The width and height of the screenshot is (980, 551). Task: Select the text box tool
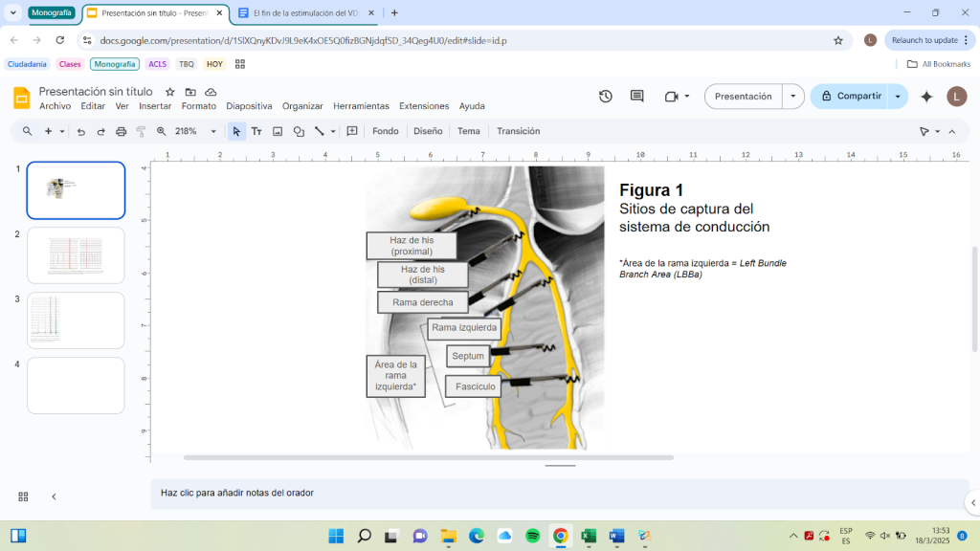coord(256,132)
